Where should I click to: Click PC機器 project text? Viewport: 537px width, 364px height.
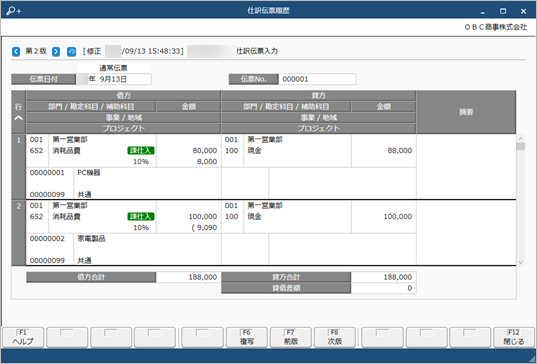(89, 173)
